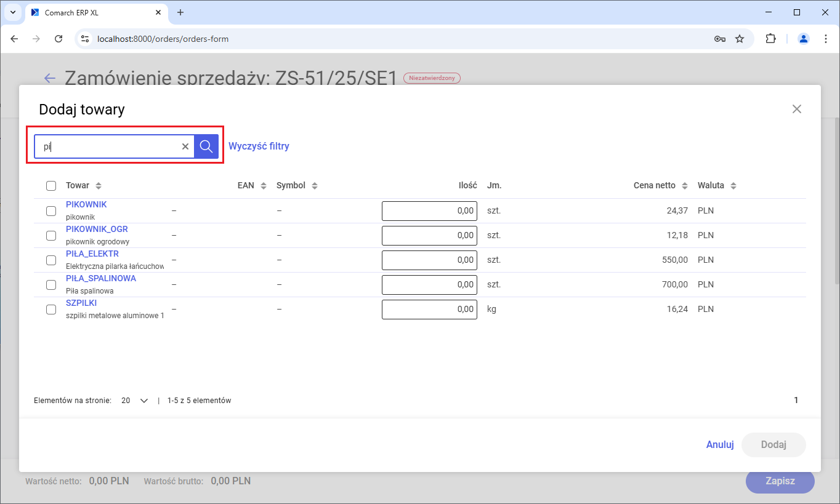Clear the search field with X icon
Image resolution: width=840 pixels, height=504 pixels.
[185, 146]
